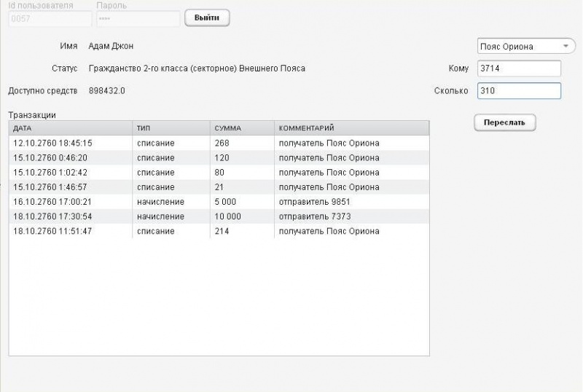Image resolution: width=583 pixels, height=392 pixels.
Task: Sort transactions by ДАТА column header
Action: (71, 128)
